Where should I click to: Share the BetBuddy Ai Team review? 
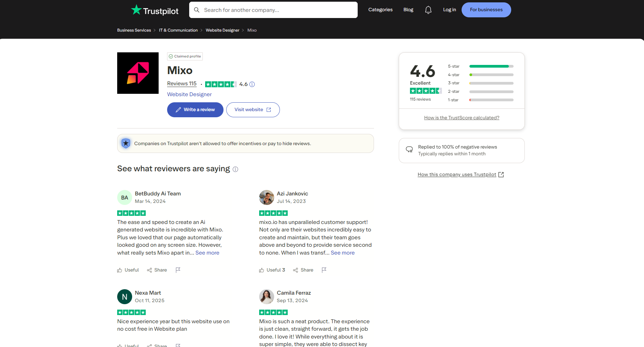pos(157,270)
